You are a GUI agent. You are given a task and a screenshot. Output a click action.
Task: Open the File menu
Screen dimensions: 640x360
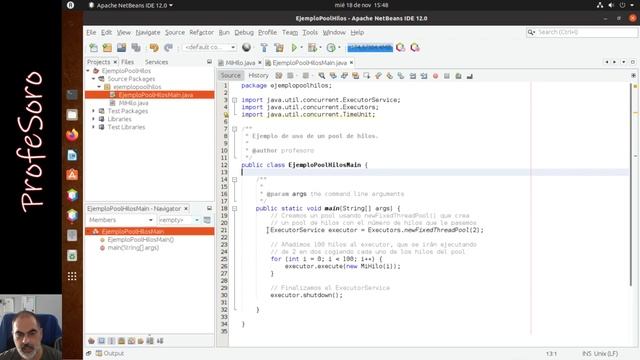tap(91, 32)
